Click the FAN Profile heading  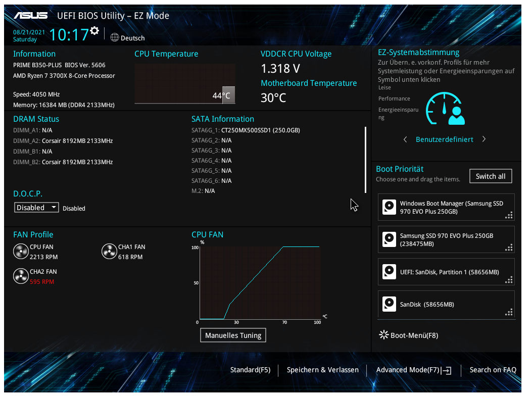pyautogui.click(x=33, y=235)
